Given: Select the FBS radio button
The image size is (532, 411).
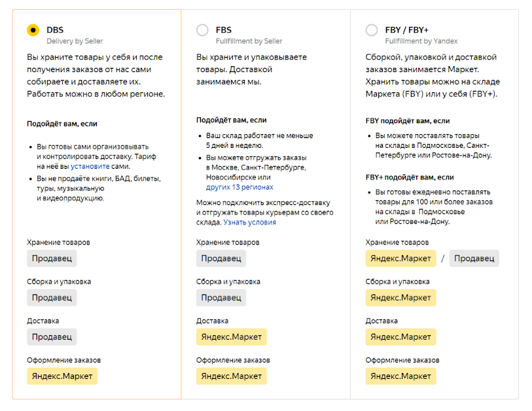Looking at the screenshot, I should point(203,30).
